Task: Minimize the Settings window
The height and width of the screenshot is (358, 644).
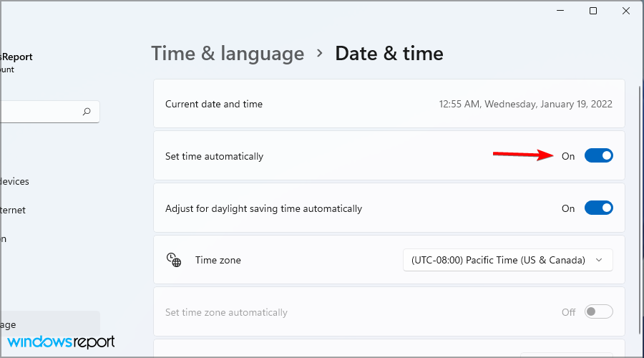Action: (560, 11)
